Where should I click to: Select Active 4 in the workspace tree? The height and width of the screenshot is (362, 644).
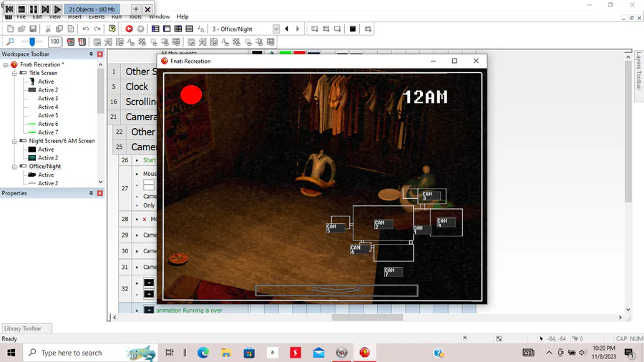(48, 107)
